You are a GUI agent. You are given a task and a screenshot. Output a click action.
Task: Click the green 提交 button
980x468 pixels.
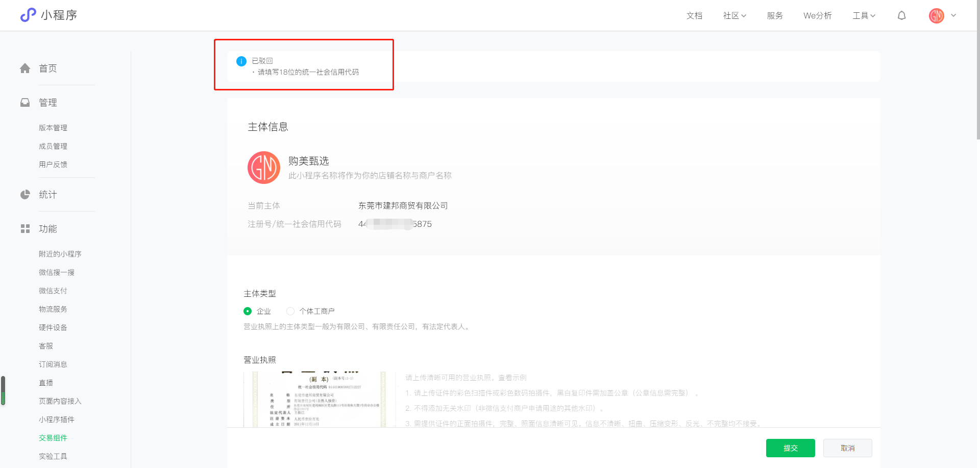[790, 448]
